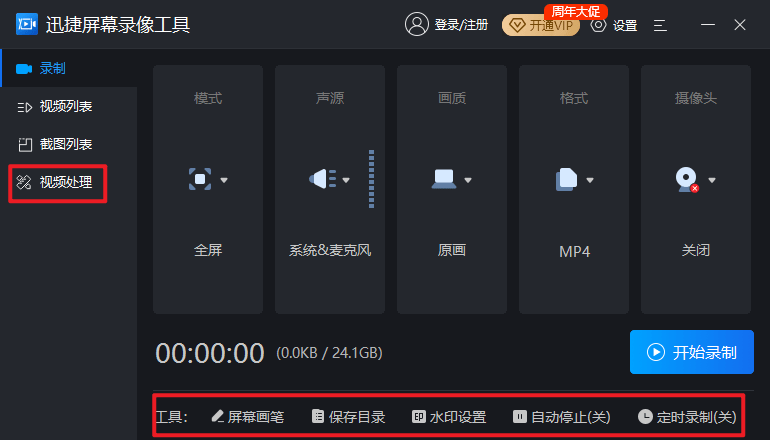Open the 视频列表 sidebar item
The image size is (770, 440).
(x=69, y=106)
